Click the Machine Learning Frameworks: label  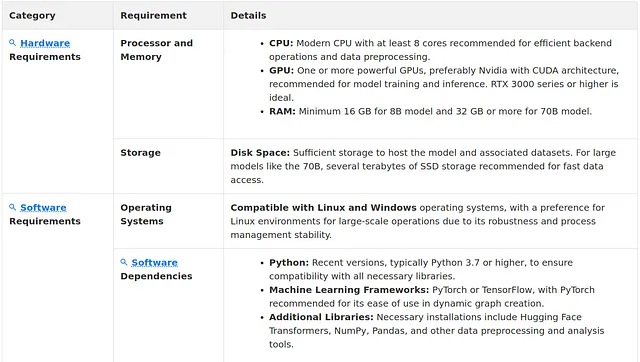[x=349, y=290]
